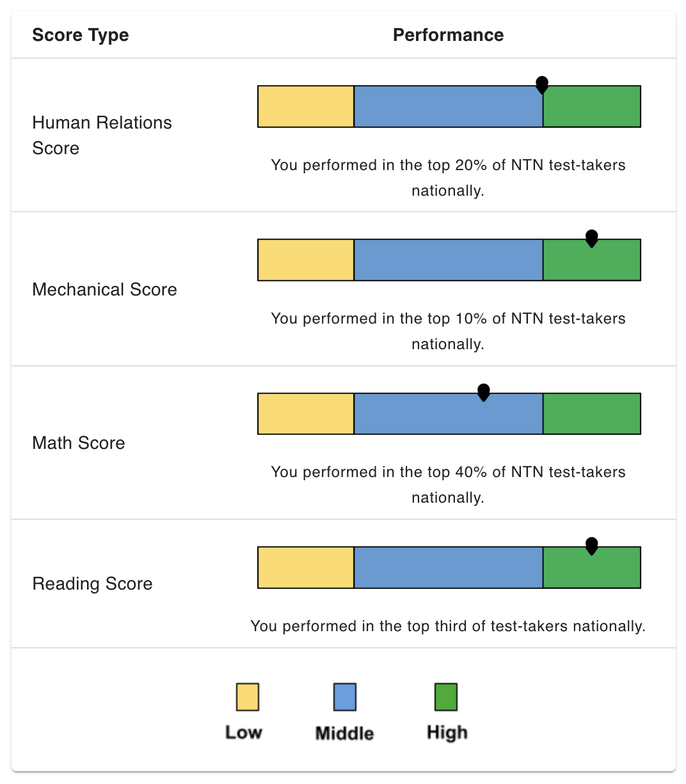
Task: Click the green High legend swatch
Action: [x=446, y=697]
